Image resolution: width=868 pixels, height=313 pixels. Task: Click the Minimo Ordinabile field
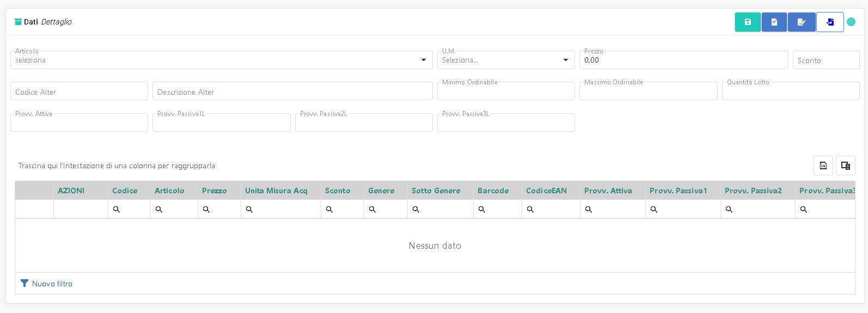(506, 91)
